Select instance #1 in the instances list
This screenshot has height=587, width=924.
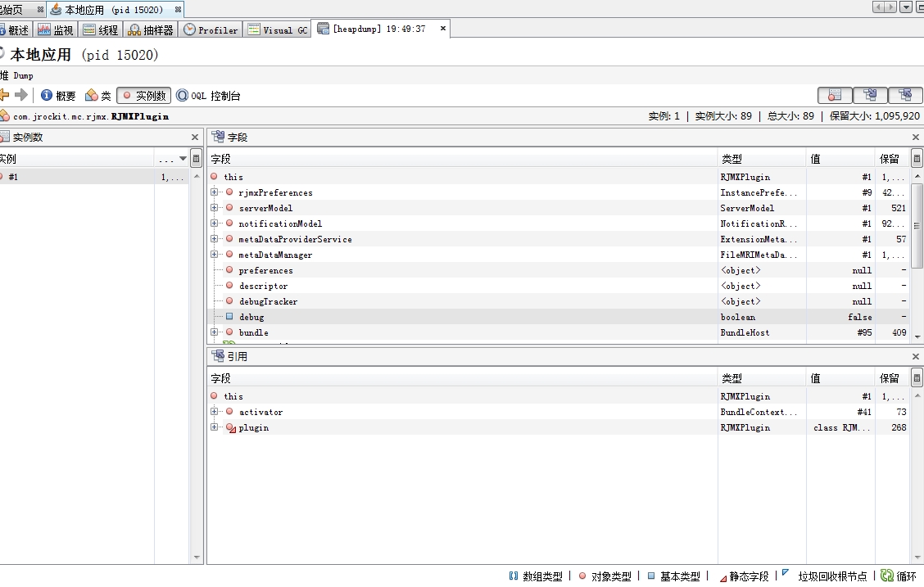(x=94, y=177)
